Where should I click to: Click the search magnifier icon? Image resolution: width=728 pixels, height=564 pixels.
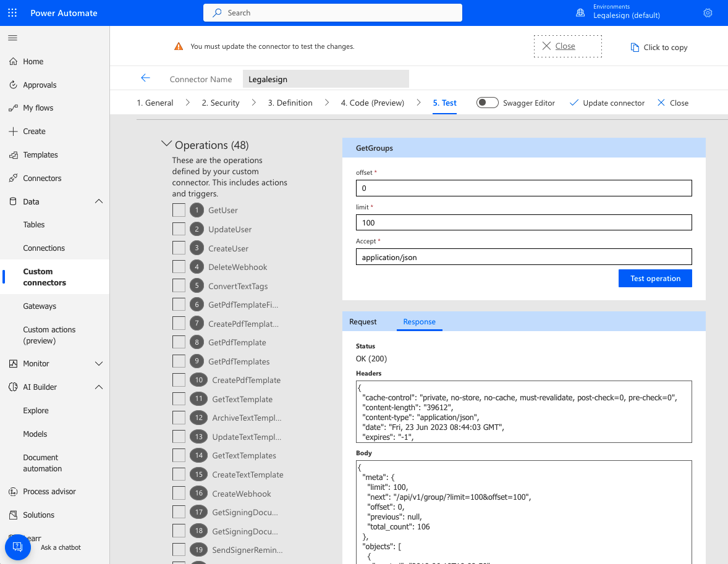coord(217,13)
